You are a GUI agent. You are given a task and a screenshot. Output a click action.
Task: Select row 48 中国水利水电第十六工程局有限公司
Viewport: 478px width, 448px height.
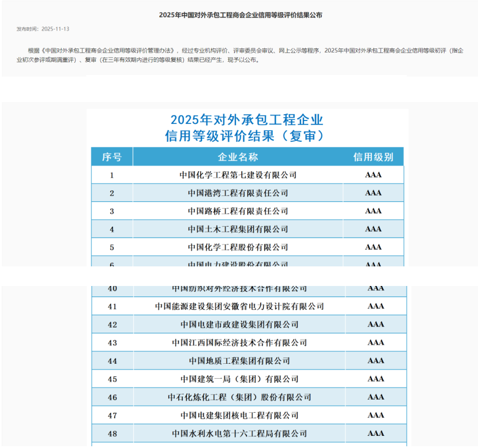[x=240, y=433]
